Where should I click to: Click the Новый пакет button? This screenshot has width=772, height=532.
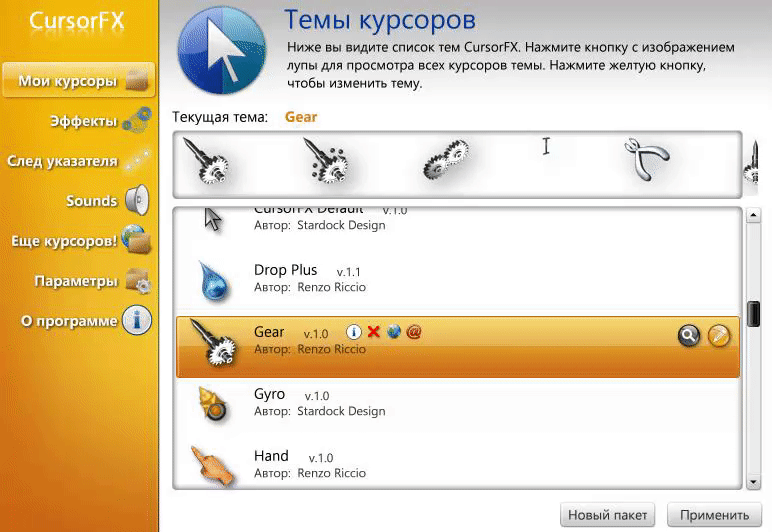(607, 515)
